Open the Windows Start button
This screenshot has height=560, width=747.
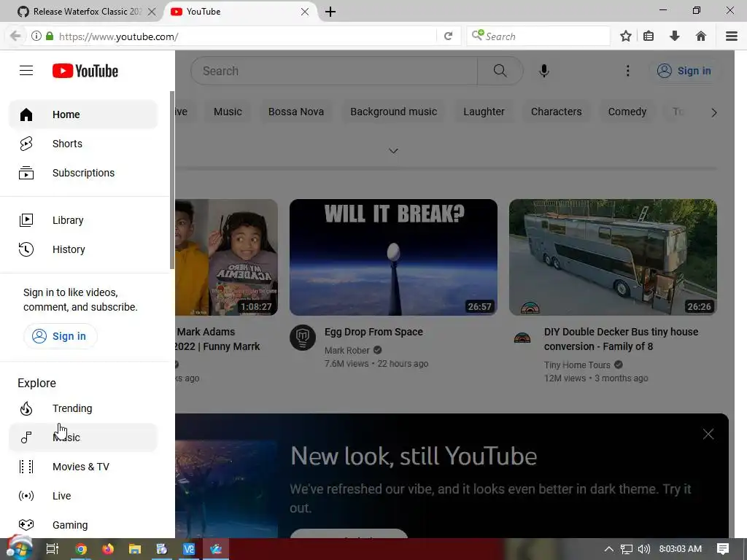(20, 548)
